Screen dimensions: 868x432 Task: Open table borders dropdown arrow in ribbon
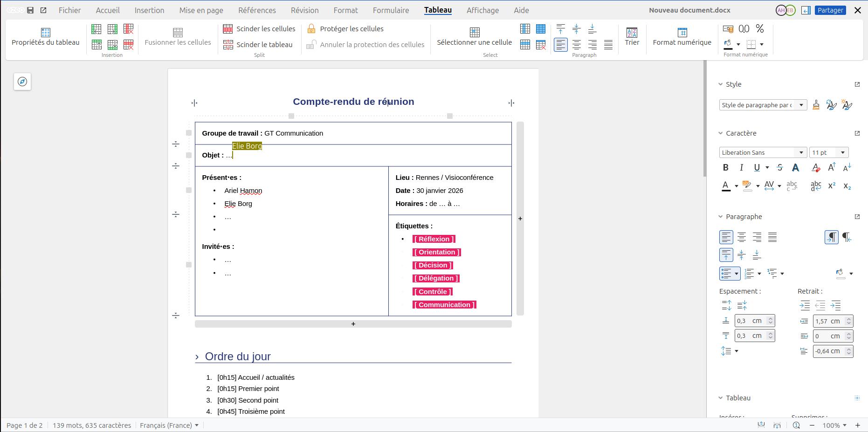point(762,45)
